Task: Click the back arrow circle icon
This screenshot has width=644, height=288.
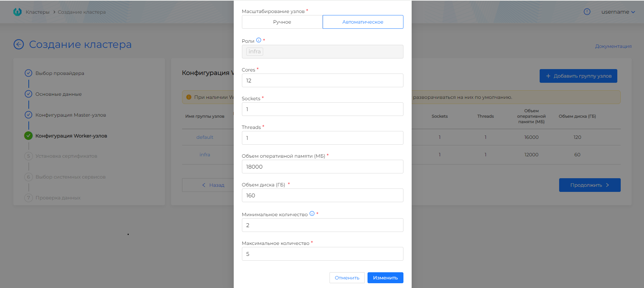Action: pos(19,44)
